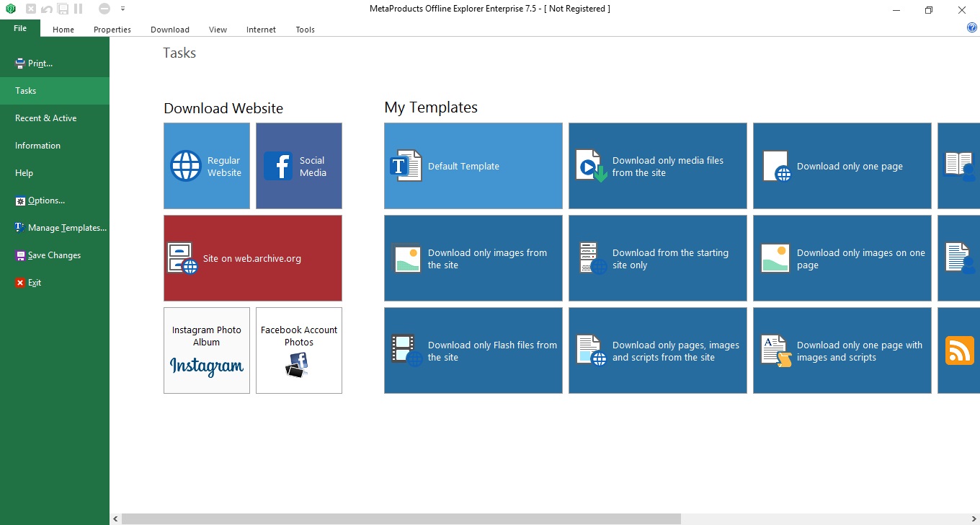Screen dimensions: 980x525
Task: Click the delete X icon in quick access toolbar
Action: tap(31, 9)
